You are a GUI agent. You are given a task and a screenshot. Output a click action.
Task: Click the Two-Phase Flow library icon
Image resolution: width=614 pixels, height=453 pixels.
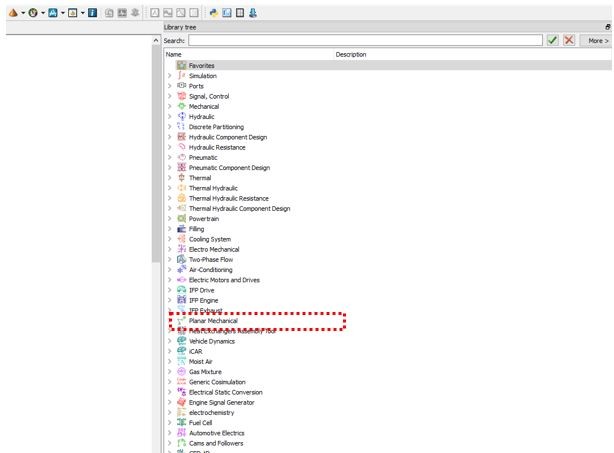pyautogui.click(x=181, y=259)
